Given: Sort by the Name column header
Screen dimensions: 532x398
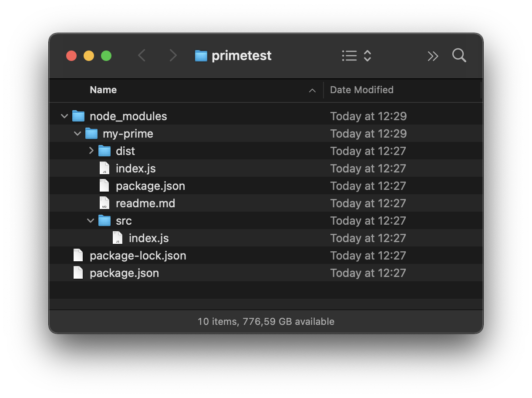Looking at the screenshot, I should tap(103, 90).
